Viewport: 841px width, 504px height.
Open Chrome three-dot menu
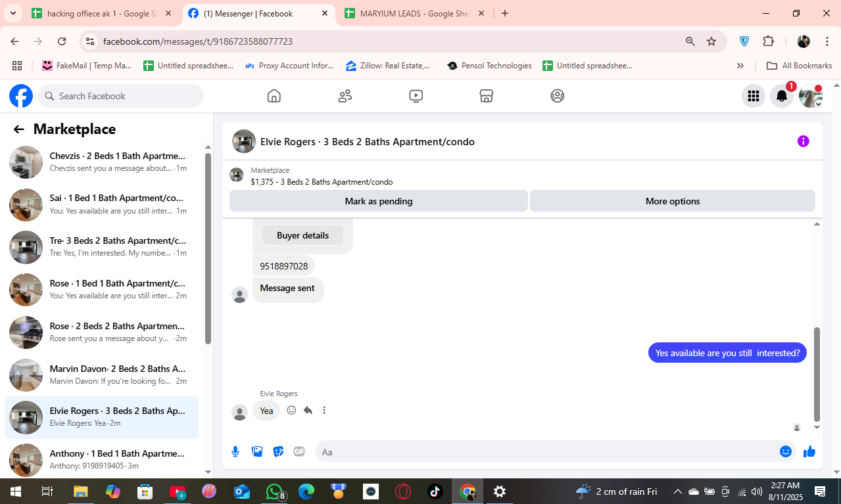pyautogui.click(x=827, y=41)
